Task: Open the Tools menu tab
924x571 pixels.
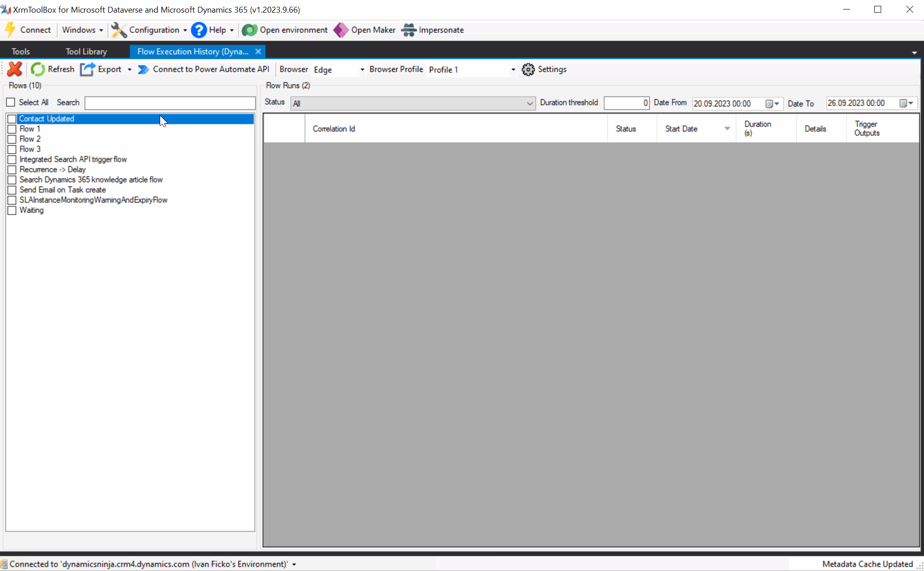Action: coord(20,51)
